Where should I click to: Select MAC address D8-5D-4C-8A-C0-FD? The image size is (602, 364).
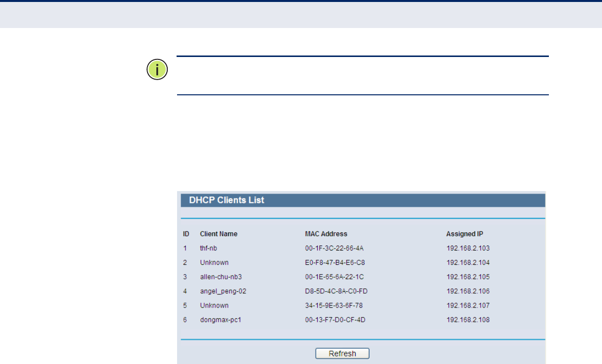[336, 291]
